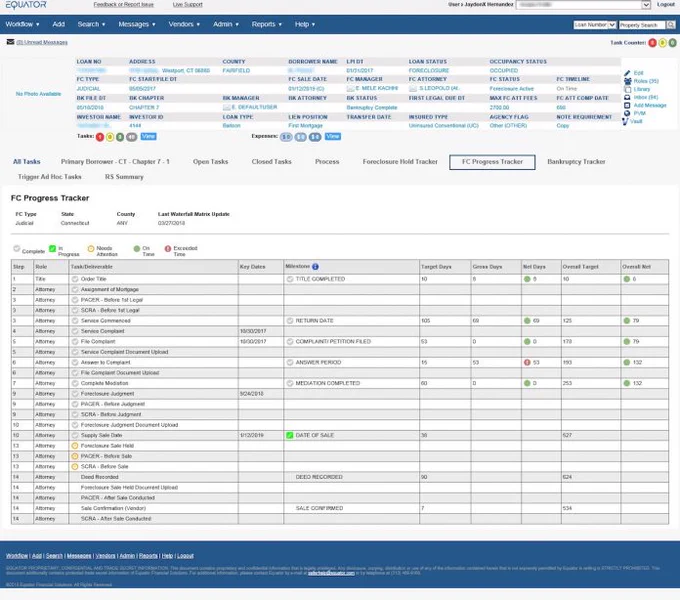Click the property search magnifier icon
The image size is (680, 600).
tap(670, 25)
